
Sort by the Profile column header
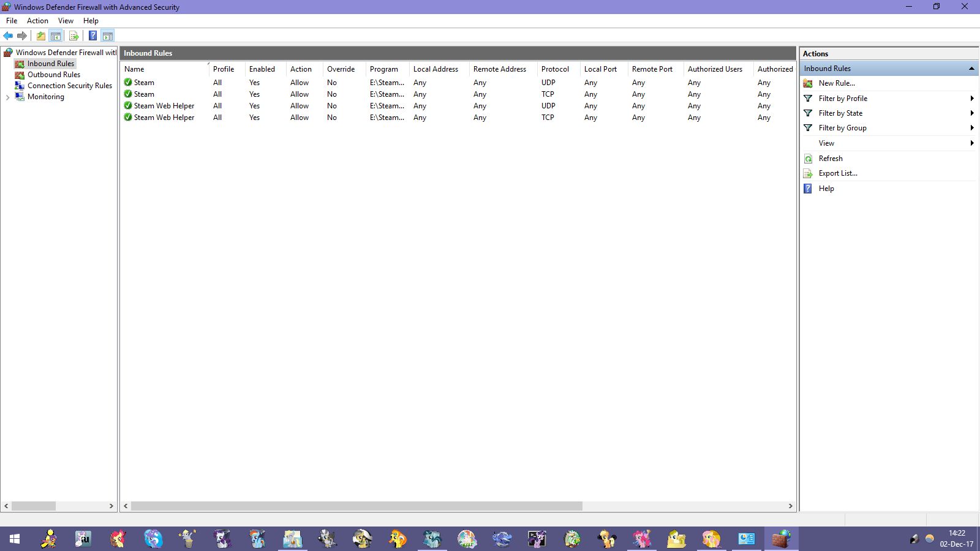point(227,69)
